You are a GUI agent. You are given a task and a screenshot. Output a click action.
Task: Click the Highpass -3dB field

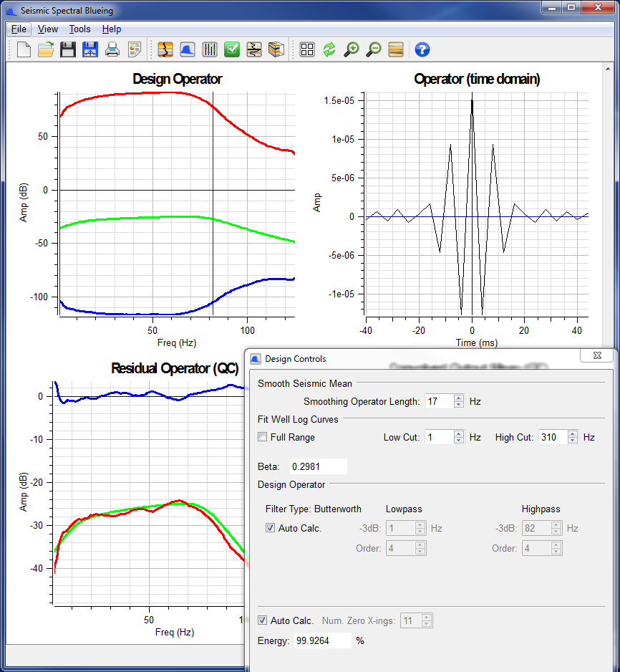(x=536, y=528)
